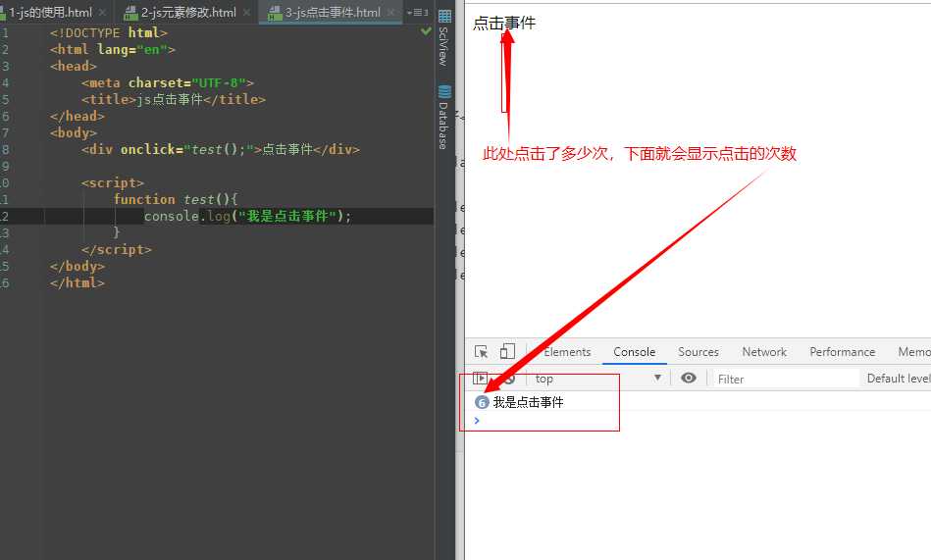
Task: Click the green inspection checkmark in the editor
Action: [426, 30]
